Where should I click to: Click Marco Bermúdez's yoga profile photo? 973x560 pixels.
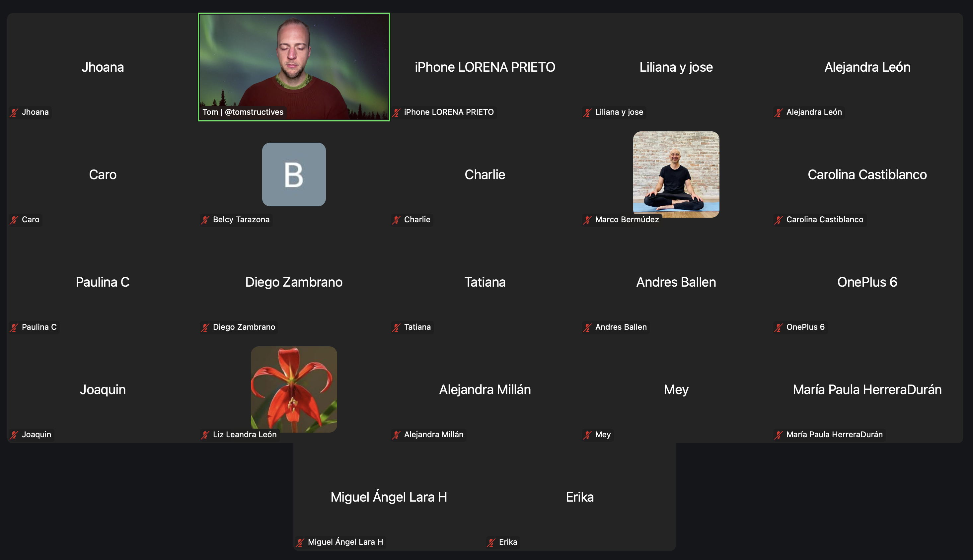coord(676,175)
